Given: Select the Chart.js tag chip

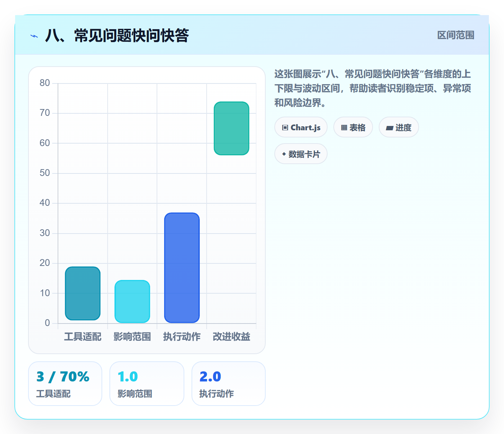Looking at the screenshot, I should tap(301, 127).
